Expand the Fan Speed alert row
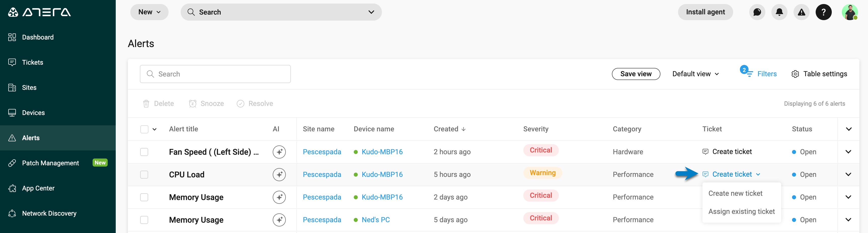The image size is (868, 233). click(x=848, y=152)
